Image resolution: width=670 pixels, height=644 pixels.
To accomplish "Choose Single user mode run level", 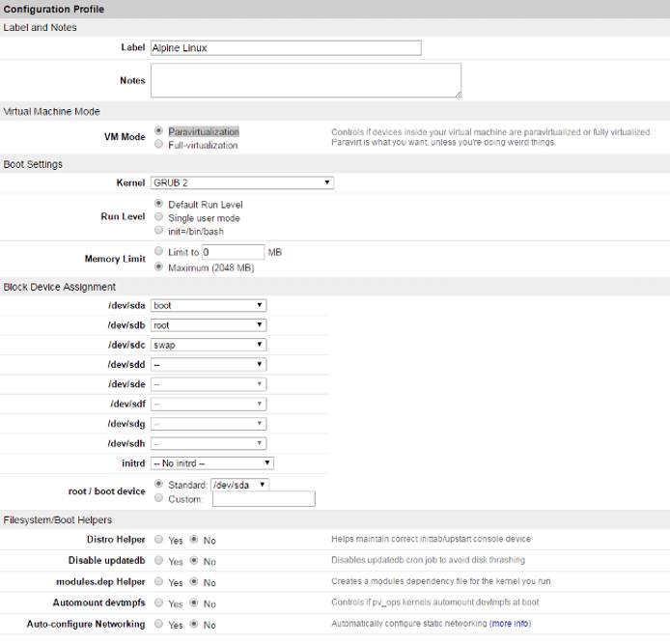I will click(x=158, y=216).
